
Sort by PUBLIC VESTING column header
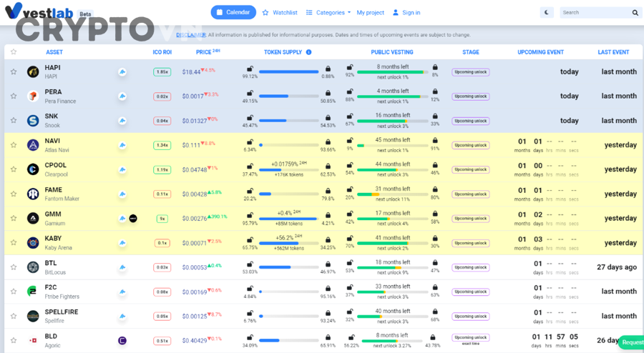tap(392, 52)
